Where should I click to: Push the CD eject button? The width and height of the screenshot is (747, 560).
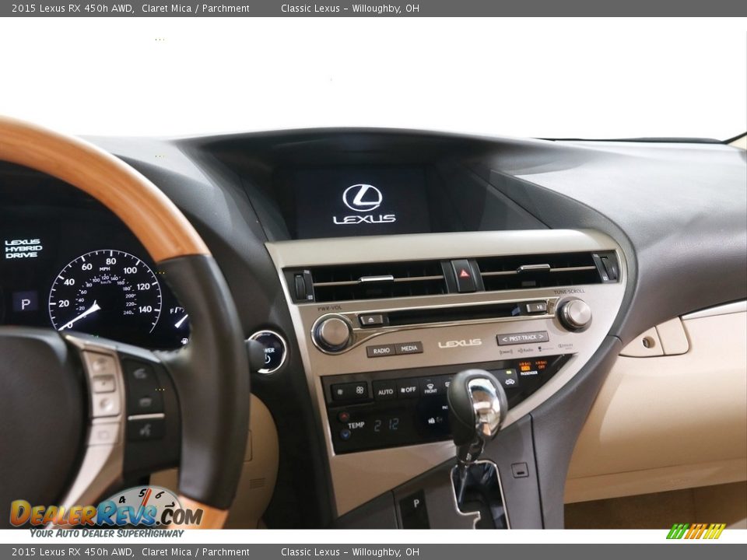point(370,320)
